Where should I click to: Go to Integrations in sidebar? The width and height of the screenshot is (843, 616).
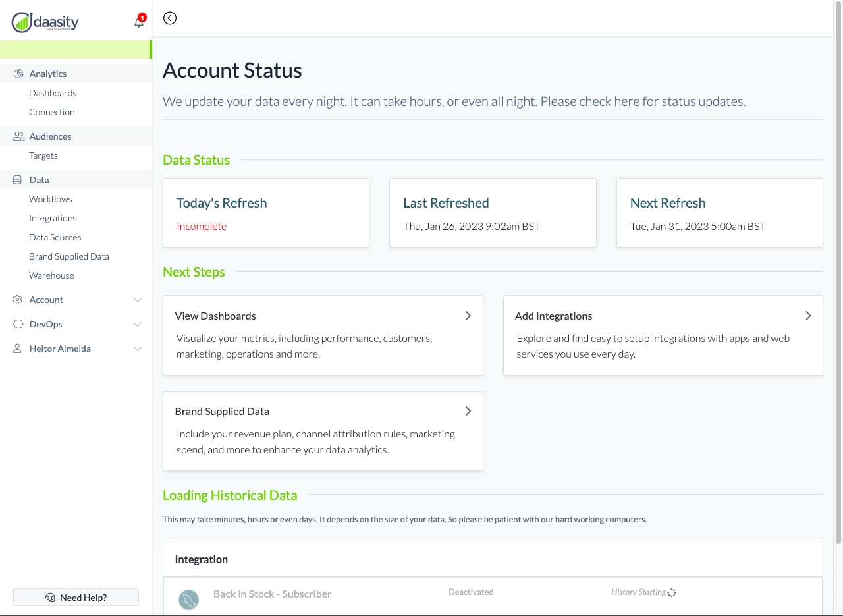click(53, 218)
